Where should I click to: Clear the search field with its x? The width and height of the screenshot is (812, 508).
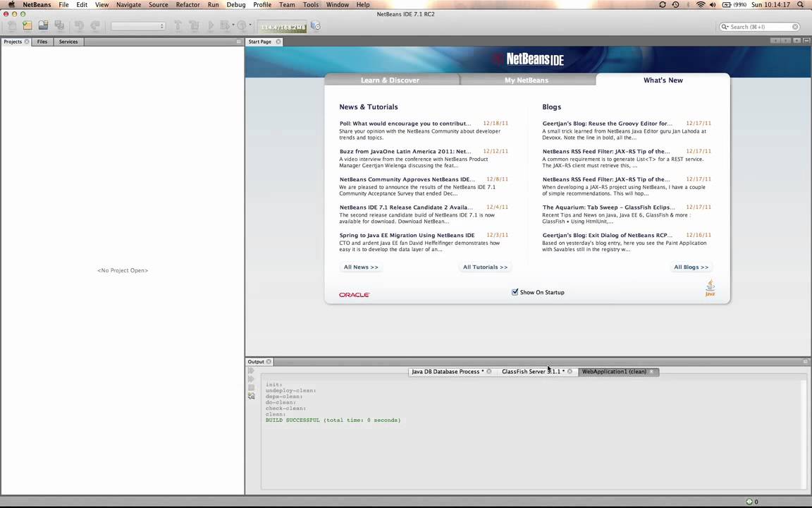tap(795, 26)
